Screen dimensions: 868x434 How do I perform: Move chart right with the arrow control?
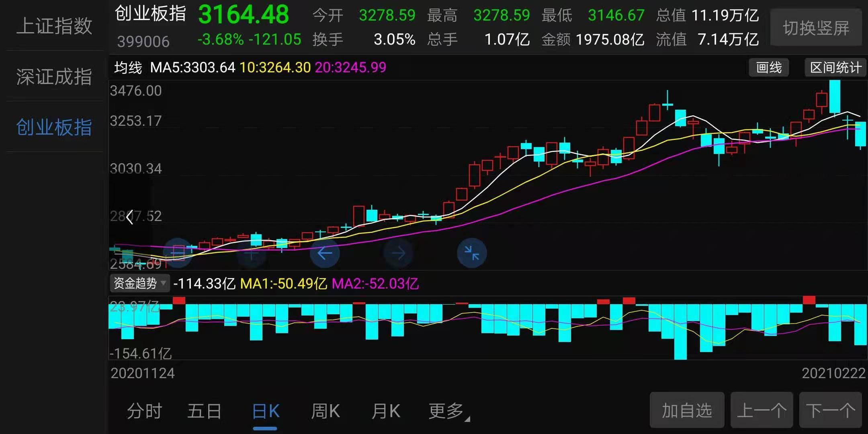click(398, 253)
